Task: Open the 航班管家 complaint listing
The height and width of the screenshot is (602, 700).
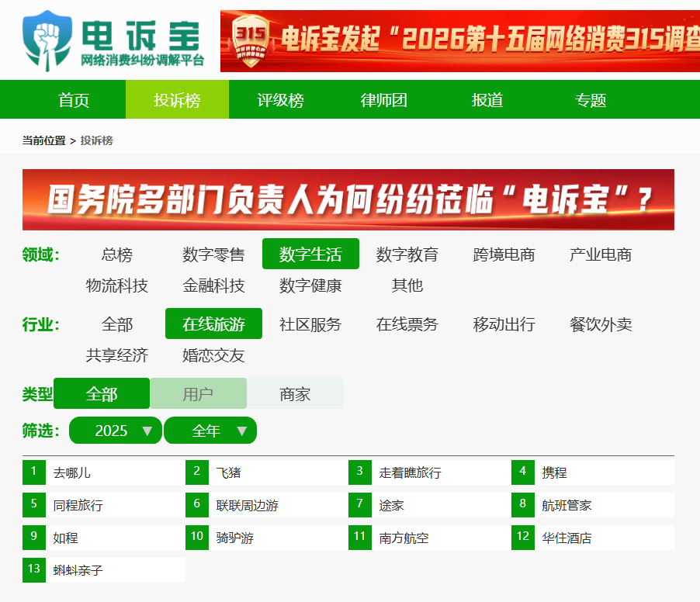Action: (567, 505)
